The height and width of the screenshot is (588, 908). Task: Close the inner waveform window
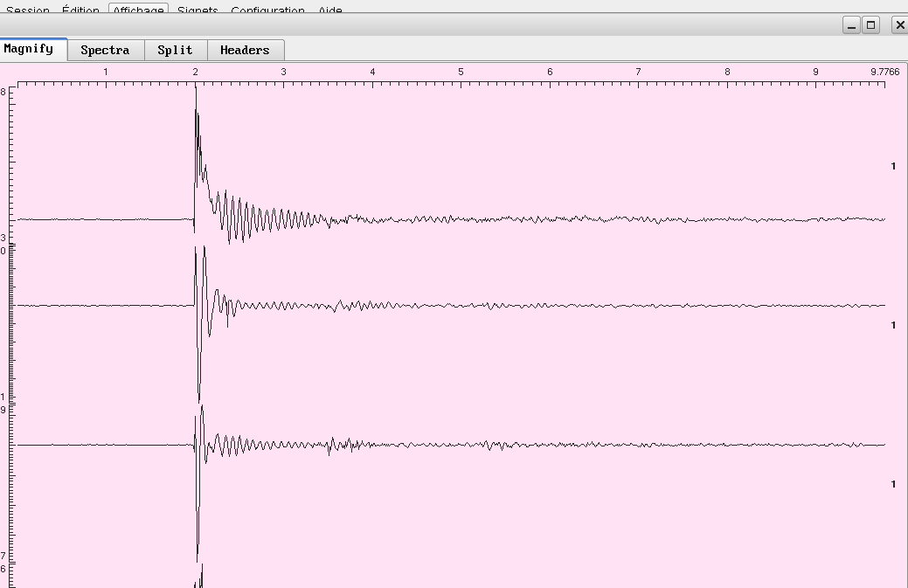point(899,25)
